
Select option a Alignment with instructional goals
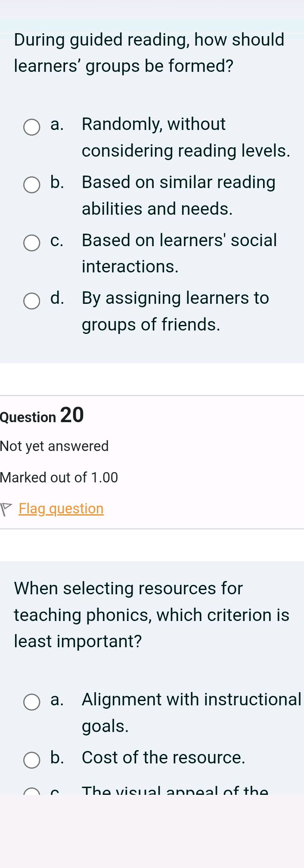[x=31, y=702]
